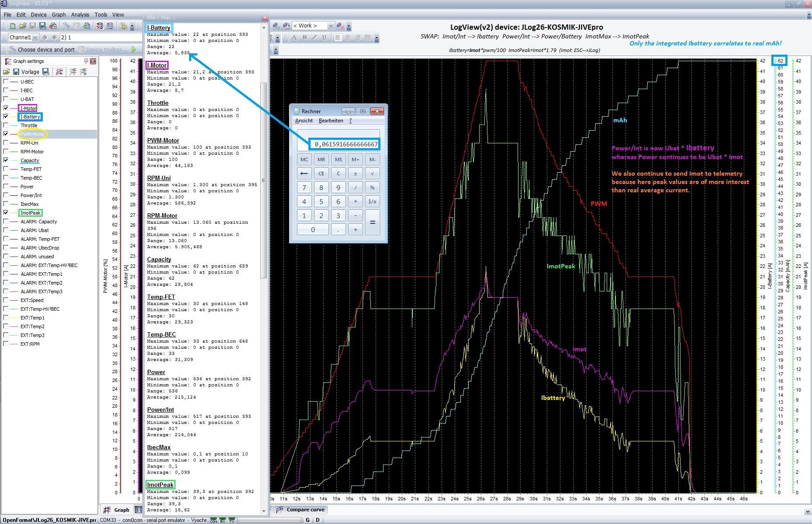The width and height of the screenshot is (812, 524).
Task: Expand the text alignment toolbar overflow arrow
Action: [x=377, y=38]
